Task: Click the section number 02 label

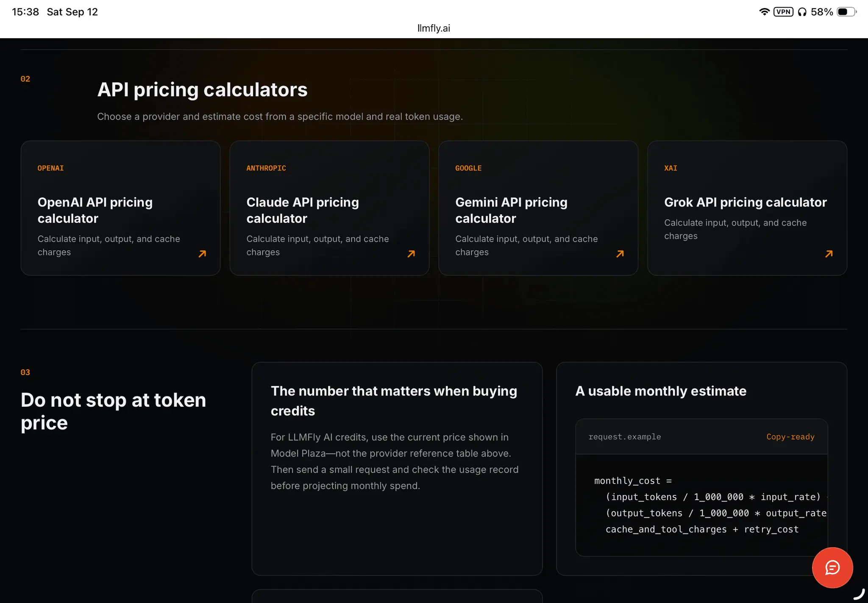Action: (25, 79)
